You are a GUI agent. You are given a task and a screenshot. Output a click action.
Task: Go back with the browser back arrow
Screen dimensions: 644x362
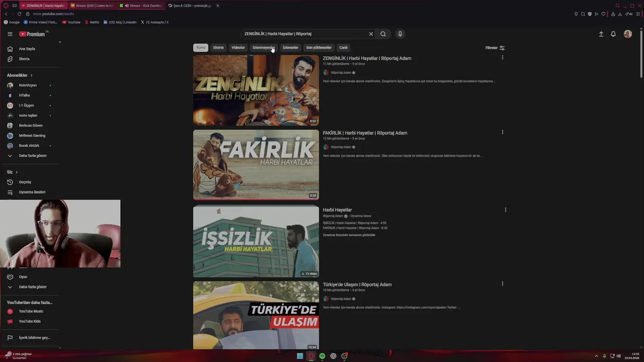coord(6,14)
